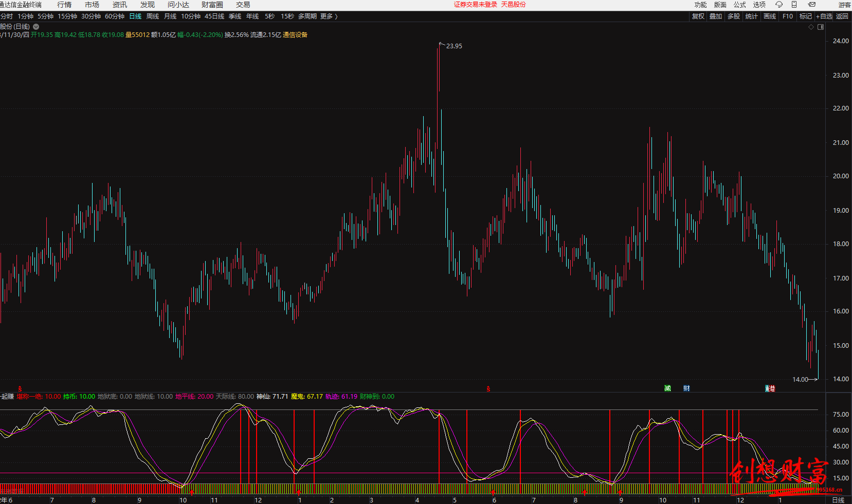Viewport: 852px width, 504px height.
Task: Click the 23.95 high price label
Action: tap(454, 46)
